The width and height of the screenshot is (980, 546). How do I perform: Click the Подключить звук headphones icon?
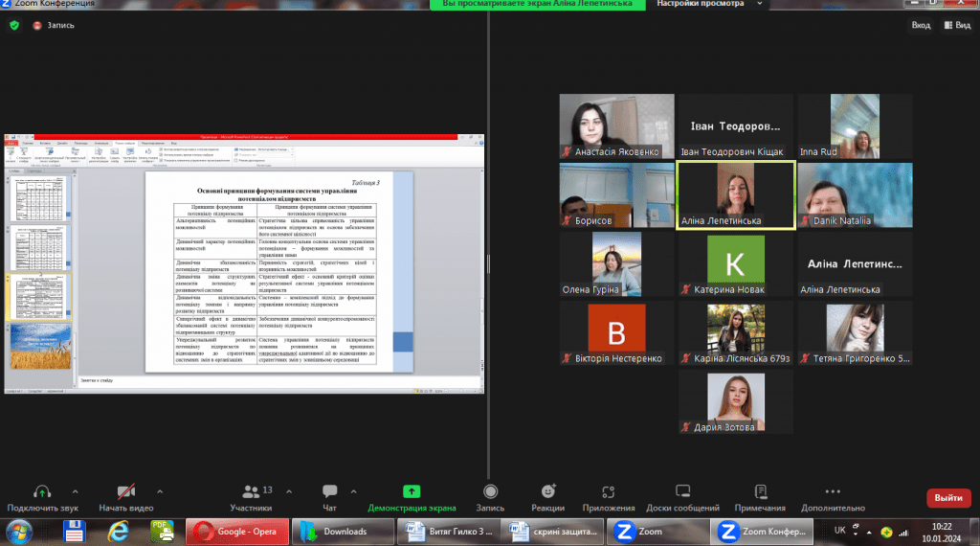tap(41, 491)
